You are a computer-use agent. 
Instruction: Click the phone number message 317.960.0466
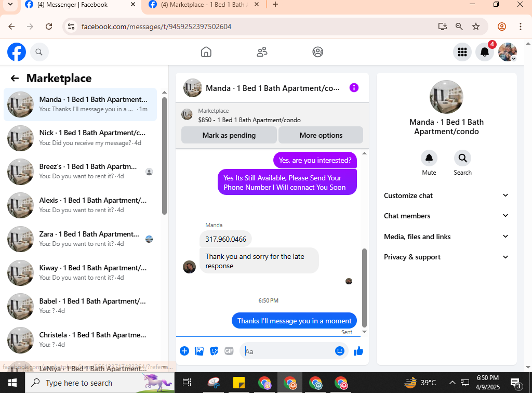[x=225, y=239]
